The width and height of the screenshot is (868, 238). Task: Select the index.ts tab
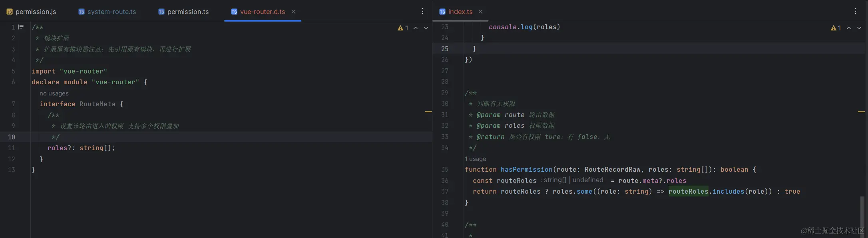(460, 12)
